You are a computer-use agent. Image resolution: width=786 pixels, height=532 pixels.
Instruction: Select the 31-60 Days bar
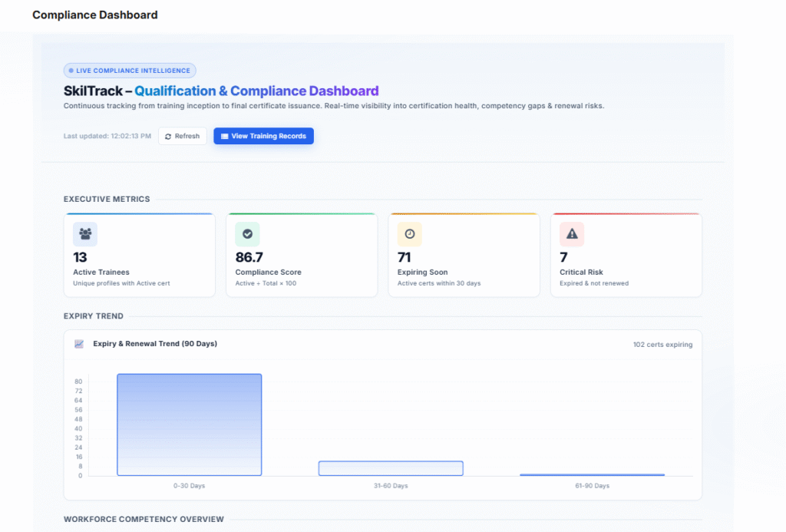coord(391,468)
